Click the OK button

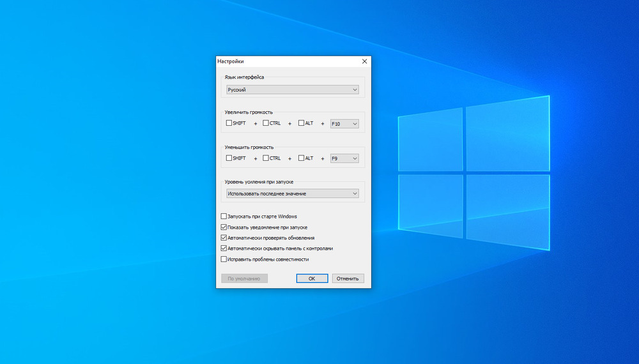[x=312, y=278]
